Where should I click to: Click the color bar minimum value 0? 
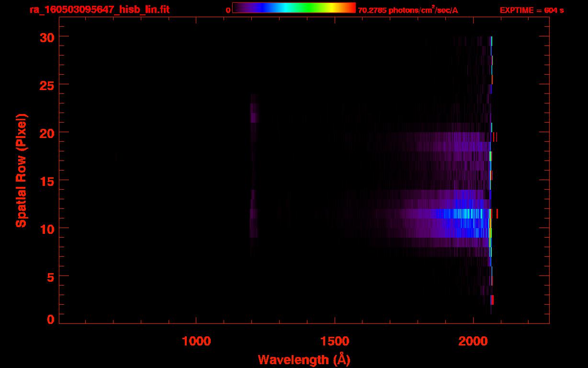pyautogui.click(x=228, y=10)
